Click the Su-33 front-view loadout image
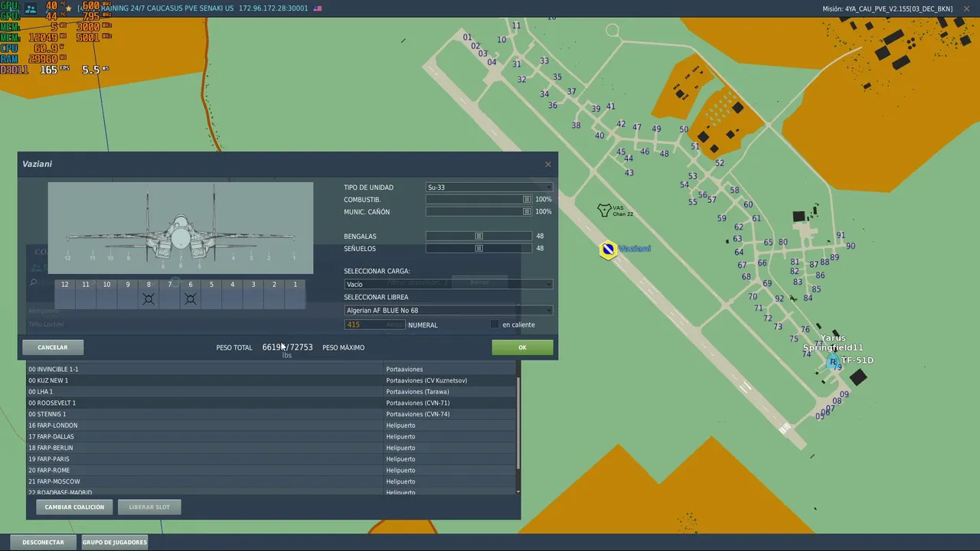Viewport: 980px width, 551px height. coord(181,227)
